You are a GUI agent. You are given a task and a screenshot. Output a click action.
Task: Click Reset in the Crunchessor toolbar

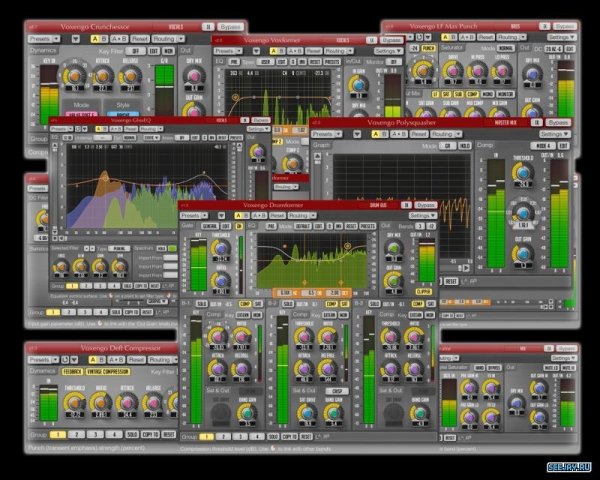point(140,39)
